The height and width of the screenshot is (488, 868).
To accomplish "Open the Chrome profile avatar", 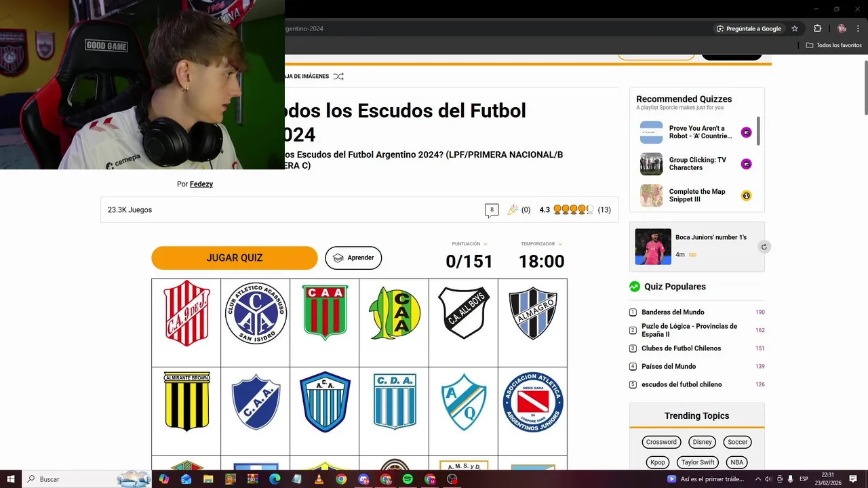I will tap(842, 28).
